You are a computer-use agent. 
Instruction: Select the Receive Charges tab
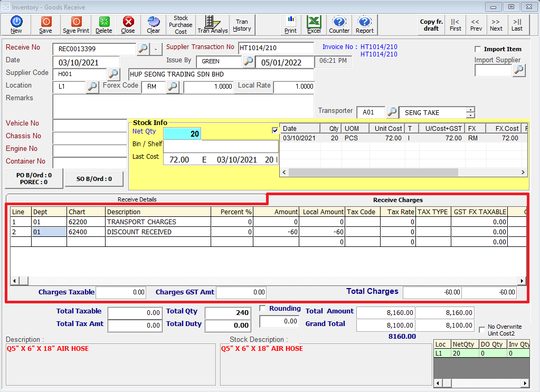(x=398, y=200)
